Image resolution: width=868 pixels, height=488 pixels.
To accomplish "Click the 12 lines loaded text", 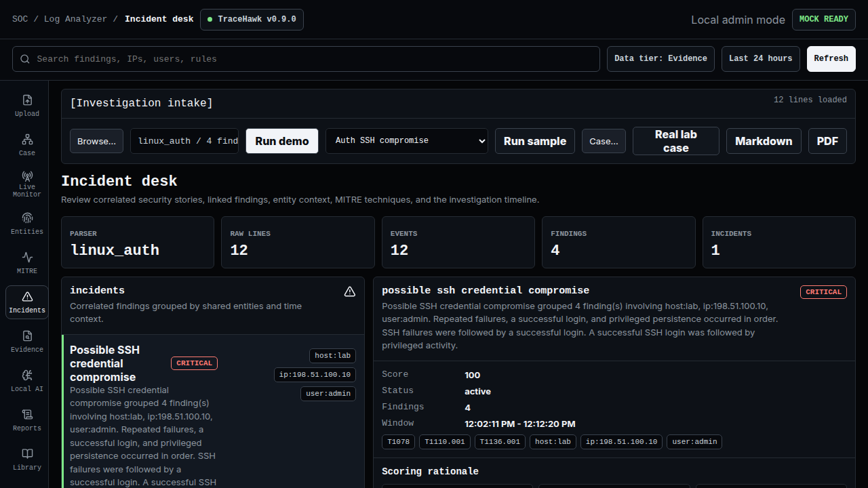I will [810, 100].
